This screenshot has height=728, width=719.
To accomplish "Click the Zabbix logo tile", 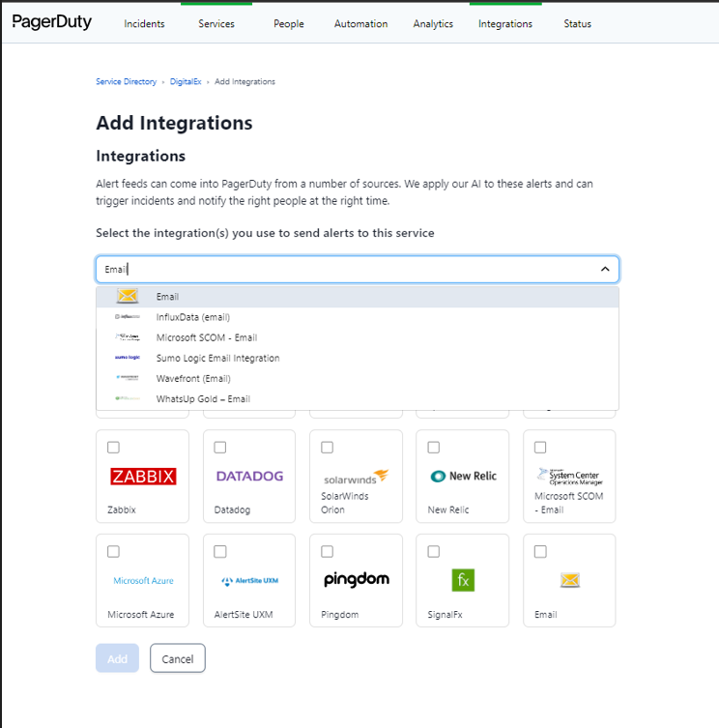I will tap(143, 476).
